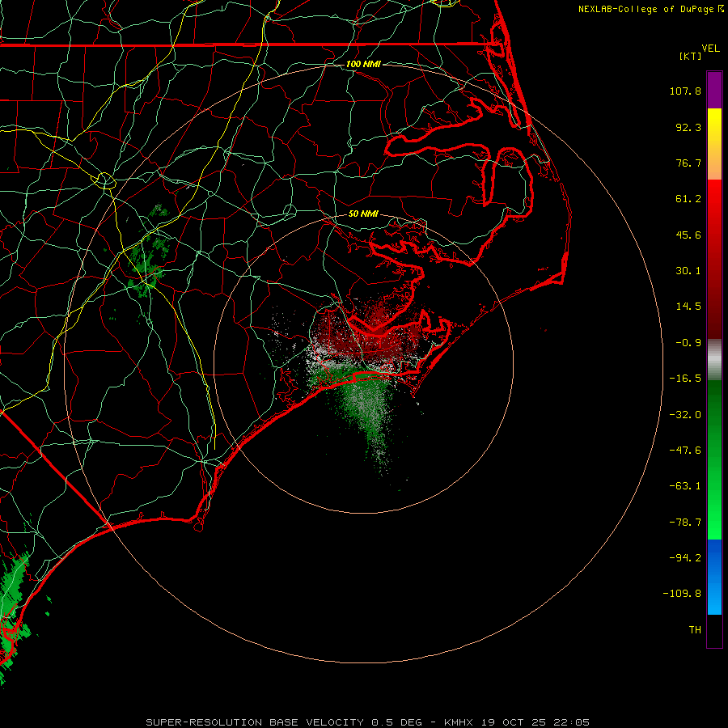Select the -63.1 legend value

(x=685, y=486)
